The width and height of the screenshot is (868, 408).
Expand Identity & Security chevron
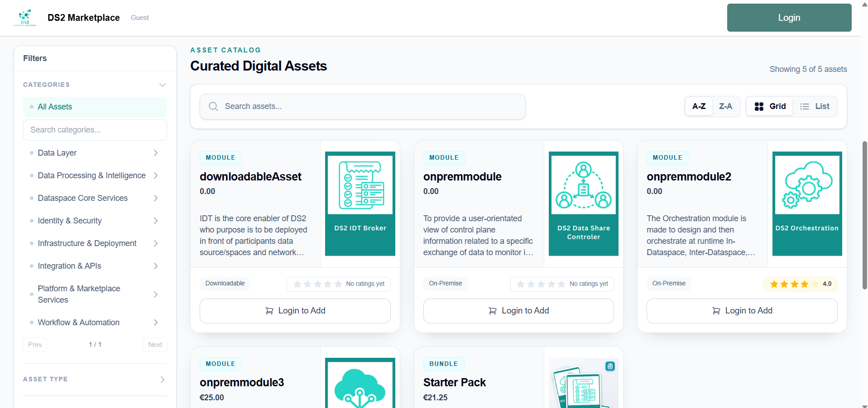click(x=155, y=221)
